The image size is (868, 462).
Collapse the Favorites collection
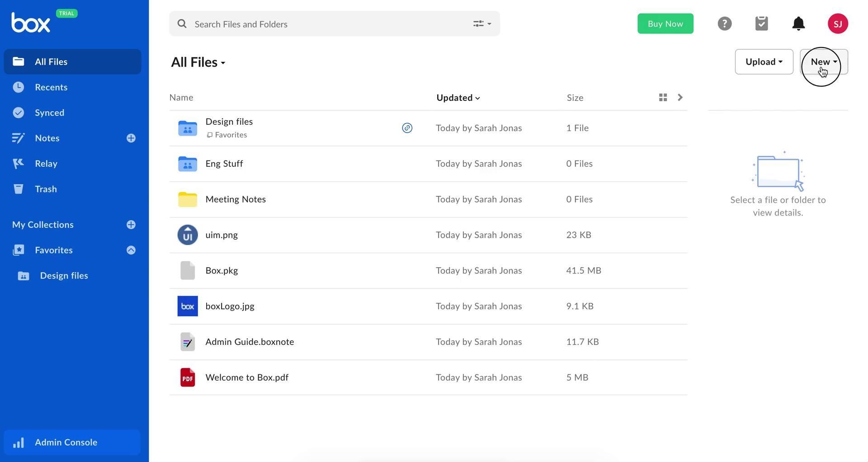(131, 250)
